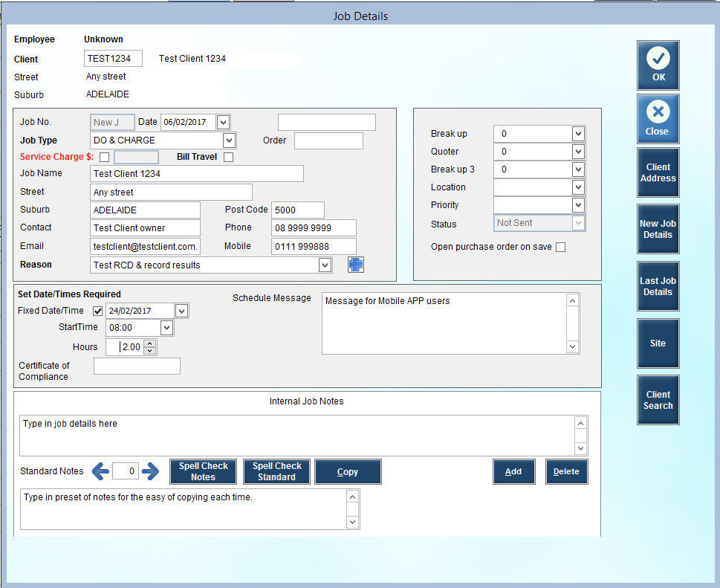Click the Copy button
This screenshot has width=720, height=588.
tap(348, 471)
